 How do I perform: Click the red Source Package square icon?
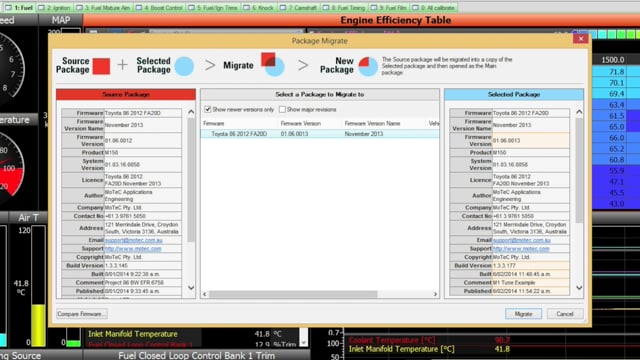[101, 66]
